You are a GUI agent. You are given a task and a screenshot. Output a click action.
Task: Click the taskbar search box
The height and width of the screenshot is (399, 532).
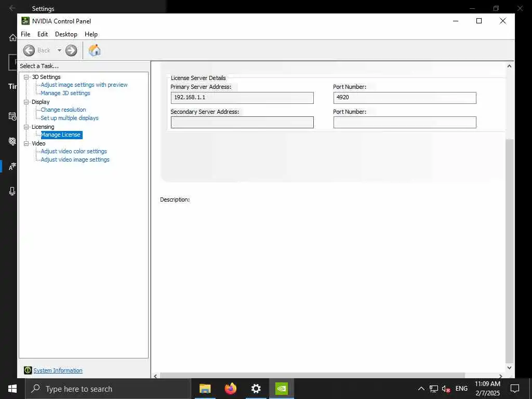click(108, 389)
